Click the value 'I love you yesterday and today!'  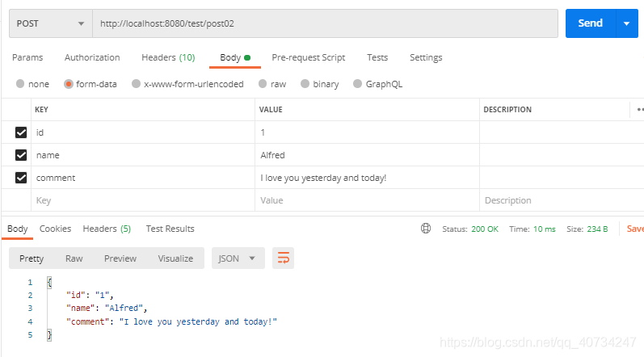(323, 178)
